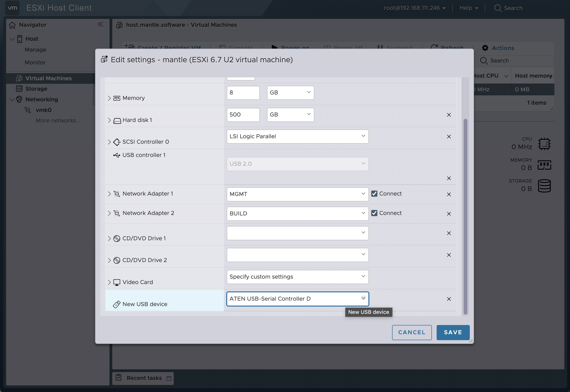
Task: Remove CD/DVD Drive 1 with X icon
Action: 448,233
